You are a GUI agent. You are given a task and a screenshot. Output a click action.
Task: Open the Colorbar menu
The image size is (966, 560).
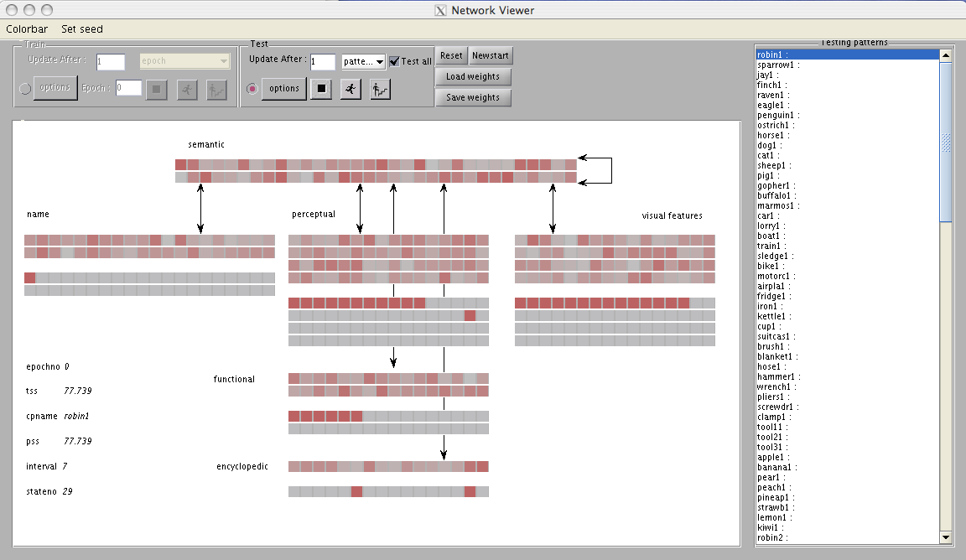click(27, 29)
